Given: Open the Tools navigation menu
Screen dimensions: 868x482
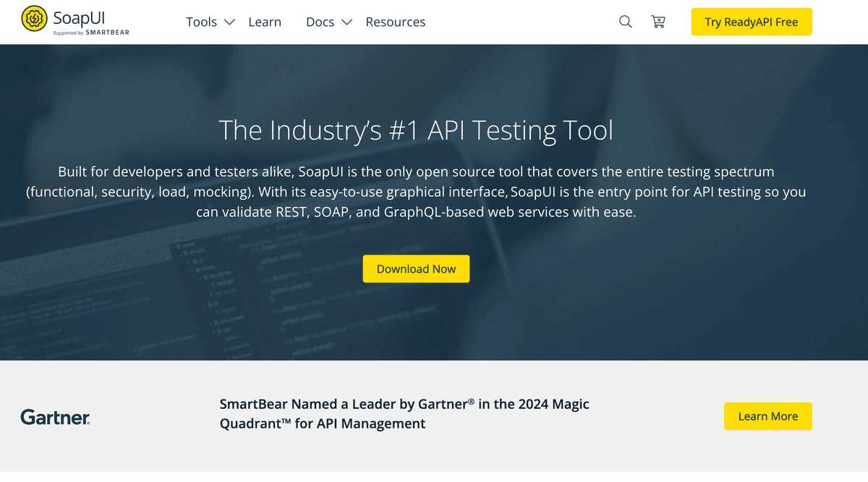Looking at the screenshot, I should tap(201, 22).
